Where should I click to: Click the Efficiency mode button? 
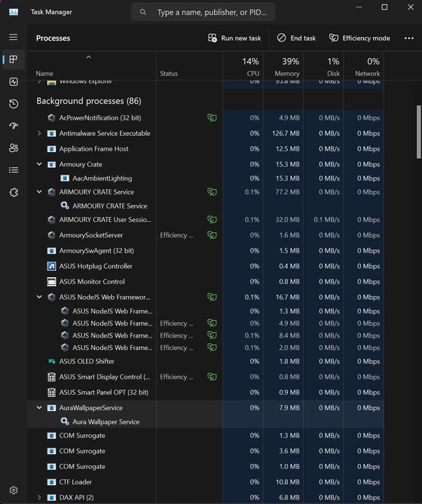[359, 38]
